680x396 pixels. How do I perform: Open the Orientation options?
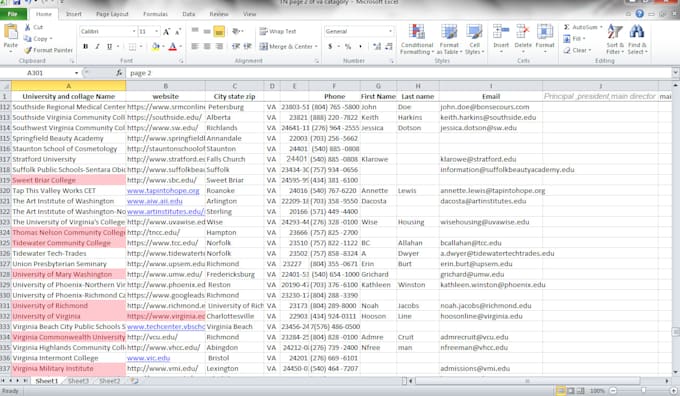click(237, 31)
